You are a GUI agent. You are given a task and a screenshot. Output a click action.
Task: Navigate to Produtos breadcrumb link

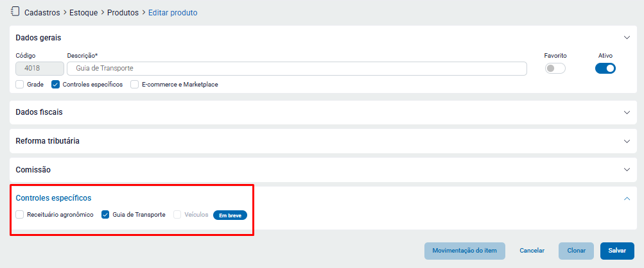pos(123,12)
